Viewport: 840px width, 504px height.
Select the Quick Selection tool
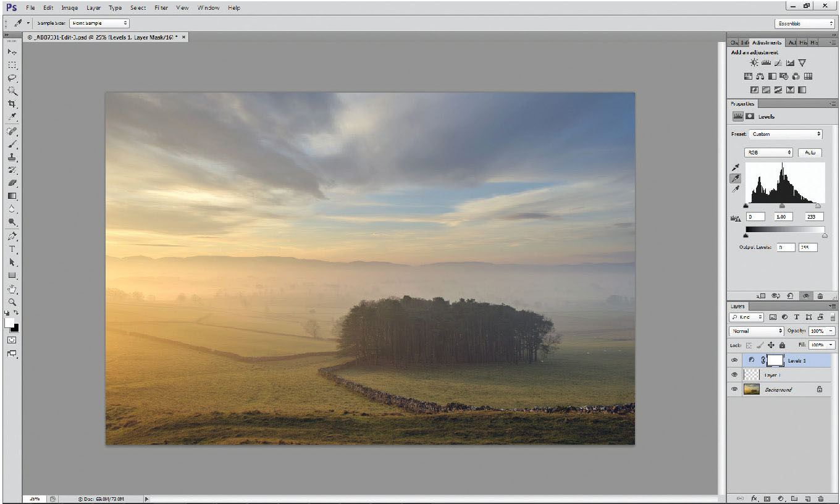tap(12, 91)
